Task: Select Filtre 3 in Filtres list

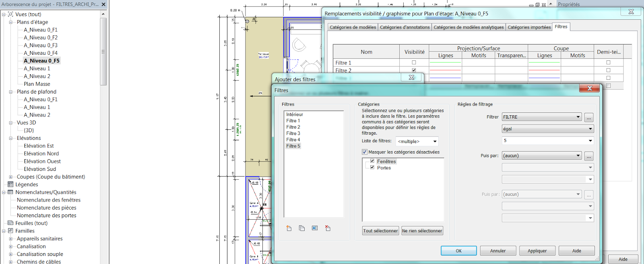Action: click(x=293, y=133)
